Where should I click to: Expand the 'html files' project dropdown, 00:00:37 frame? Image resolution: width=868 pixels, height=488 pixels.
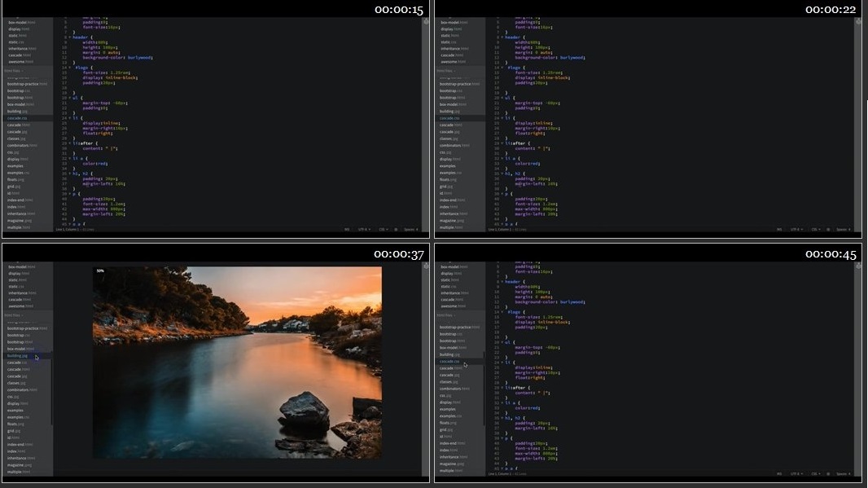pos(13,315)
